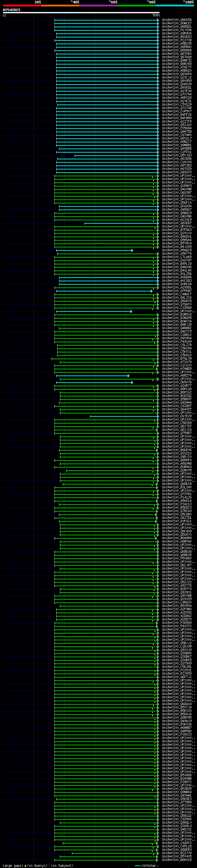Screen dimensions: 197x868
Task: Click the hit UniRef100_A9PB80
Action: pos(176,47)
